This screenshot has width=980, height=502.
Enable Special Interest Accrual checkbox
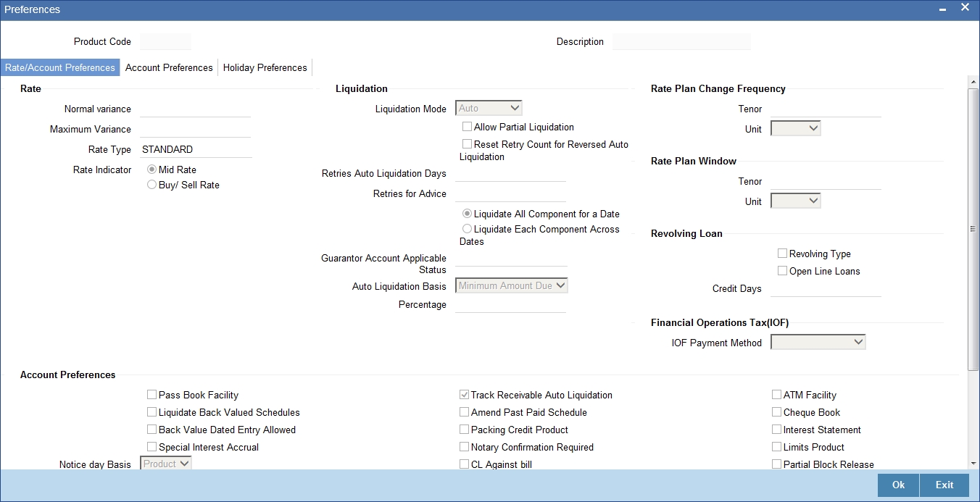click(x=151, y=447)
